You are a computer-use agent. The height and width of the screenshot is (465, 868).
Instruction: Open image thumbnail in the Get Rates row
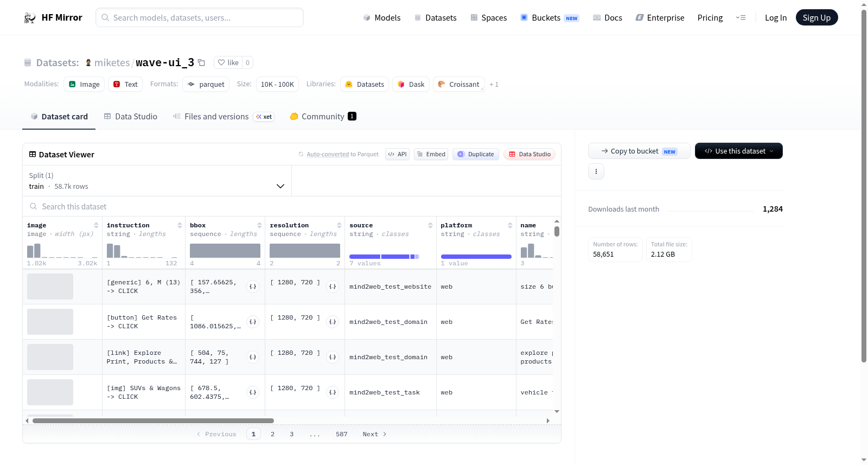coord(50,322)
